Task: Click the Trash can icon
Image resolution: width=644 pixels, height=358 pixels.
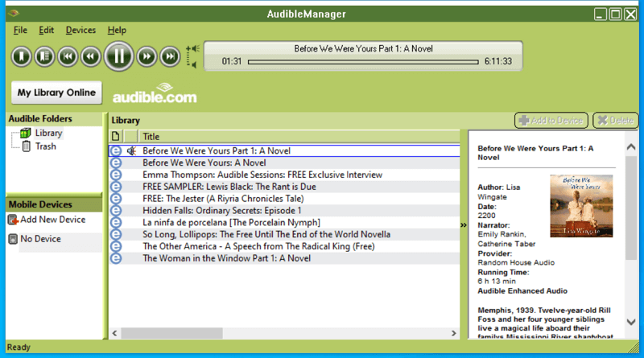Action: 27,146
